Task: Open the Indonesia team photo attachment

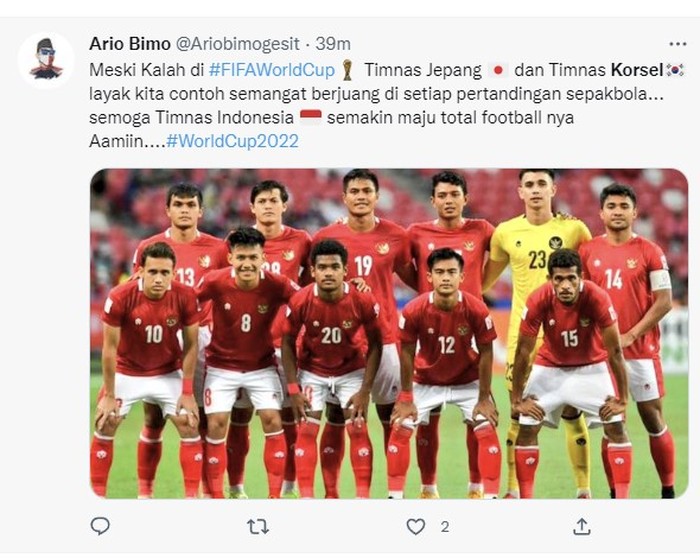Action: click(389, 333)
